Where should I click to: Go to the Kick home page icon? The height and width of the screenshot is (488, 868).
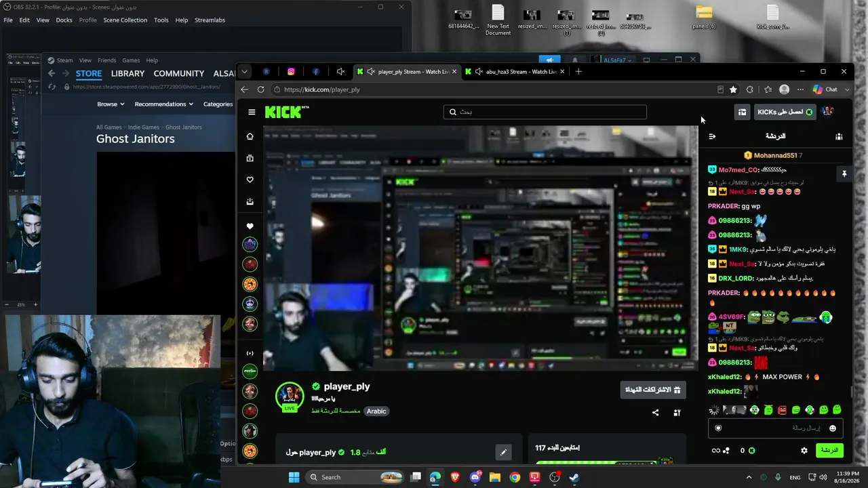(x=250, y=136)
